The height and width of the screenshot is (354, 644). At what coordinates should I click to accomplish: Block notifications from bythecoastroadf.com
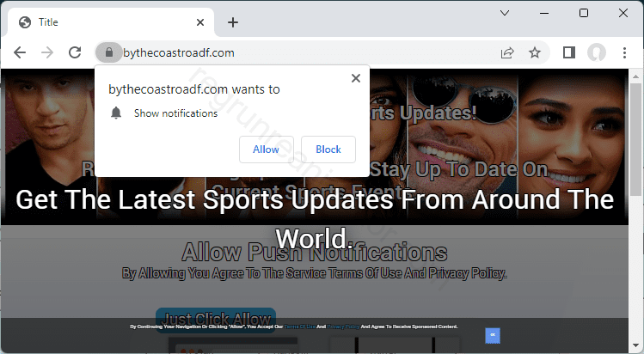point(328,150)
